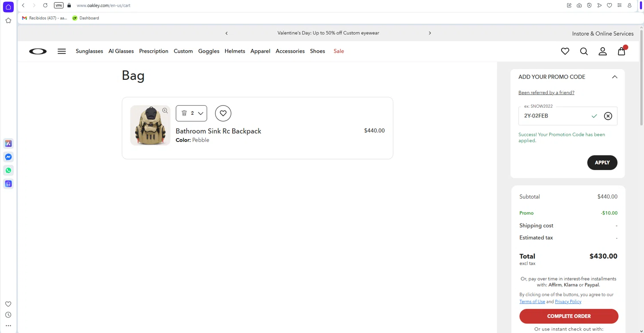The width and height of the screenshot is (644, 333).
Task: Add backpack to wishlist heart button
Action: tap(223, 113)
